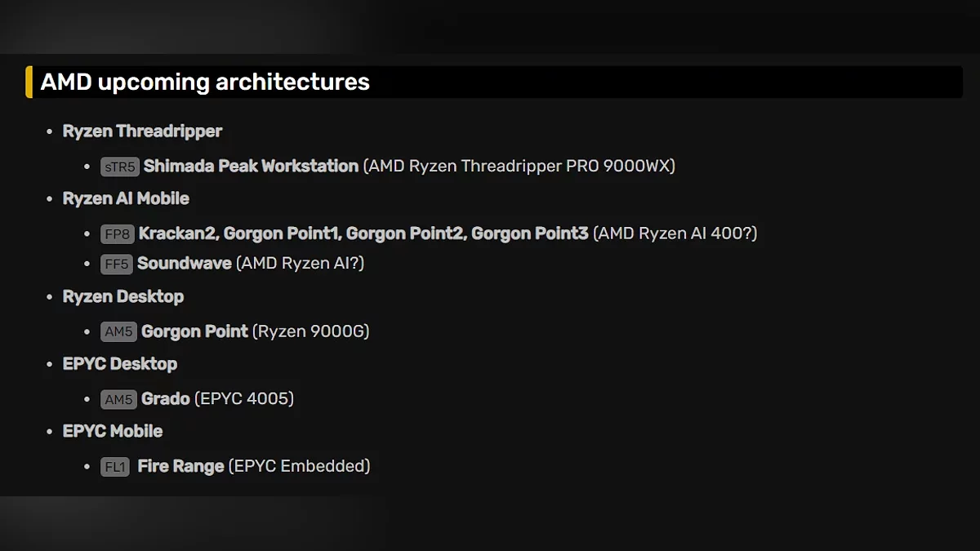Click the Ryzen Desktop category label
Screen dimensions: 980x551
123,296
